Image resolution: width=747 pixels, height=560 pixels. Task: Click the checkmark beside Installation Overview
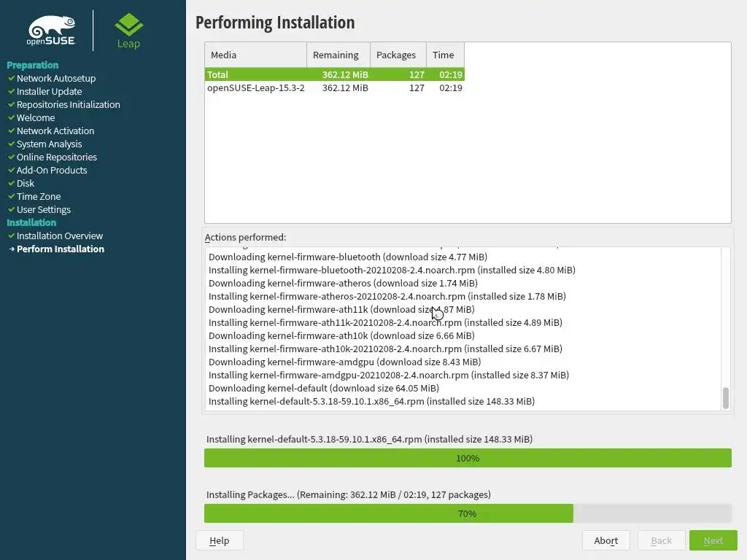tap(12, 236)
